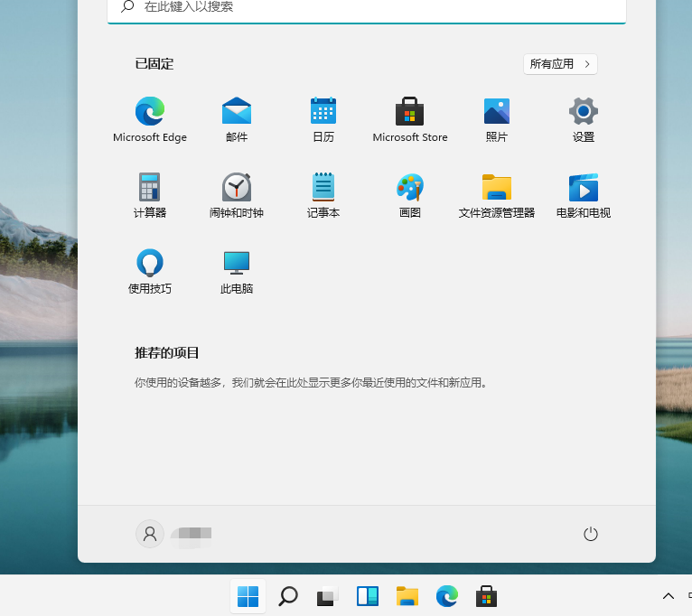Open Microsoft Edge from pinned apps
Image resolution: width=692 pixels, height=616 pixels.
150,112
